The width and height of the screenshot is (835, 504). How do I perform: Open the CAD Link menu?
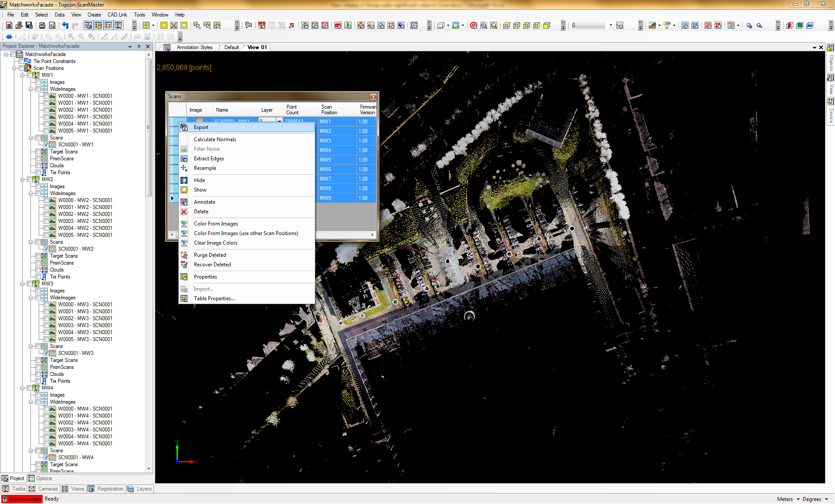click(117, 15)
